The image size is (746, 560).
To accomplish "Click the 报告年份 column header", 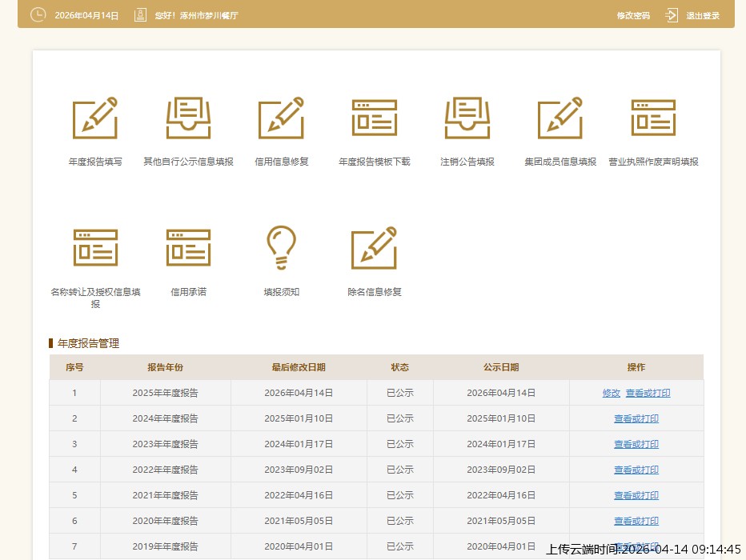I will pyautogui.click(x=165, y=367).
